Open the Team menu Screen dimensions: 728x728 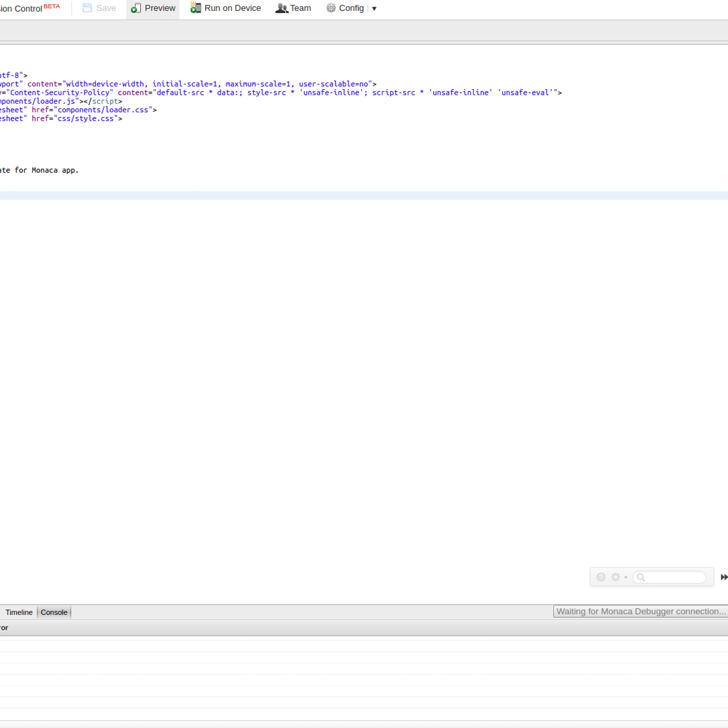(294, 8)
